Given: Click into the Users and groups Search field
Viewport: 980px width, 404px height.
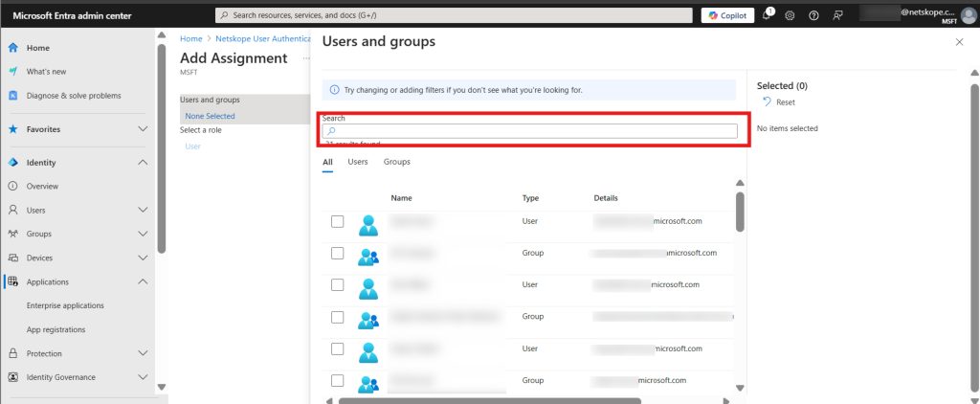Looking at the screenshot, I should point(530,131).
